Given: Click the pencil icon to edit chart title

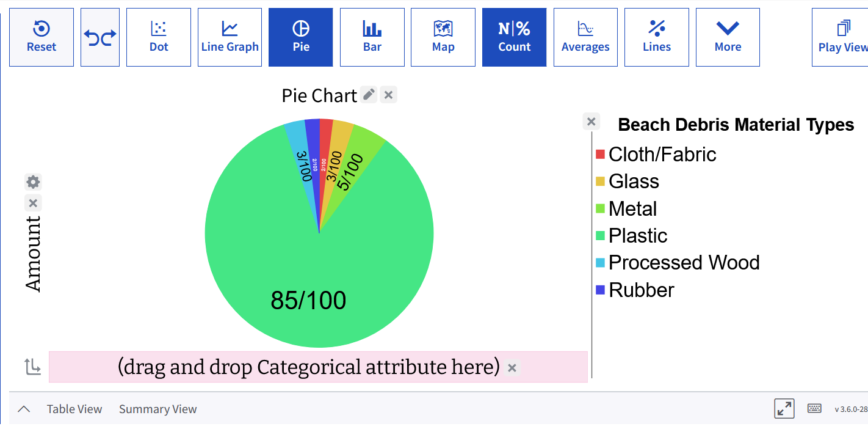Looking at the screenshot, I should pos(369,95).
